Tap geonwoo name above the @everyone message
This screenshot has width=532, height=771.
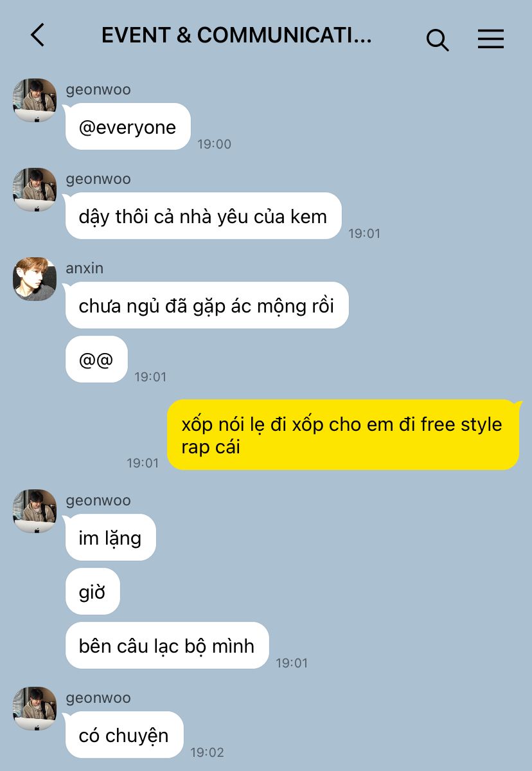tap(98, 90)
